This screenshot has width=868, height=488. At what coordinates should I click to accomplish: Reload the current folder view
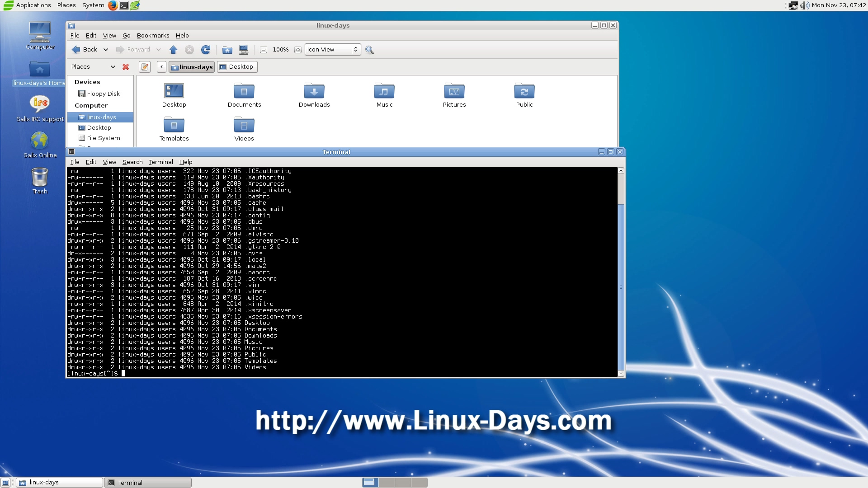206,50
